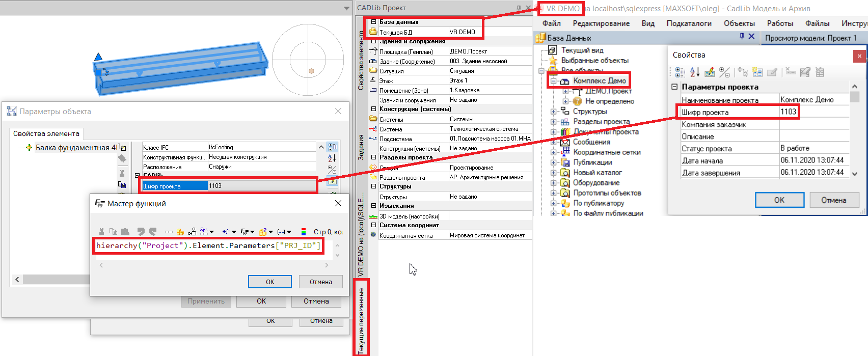Screen dimensions: 868x356
Task: Open the Подкаталоги menu
Action: [689, 23]
